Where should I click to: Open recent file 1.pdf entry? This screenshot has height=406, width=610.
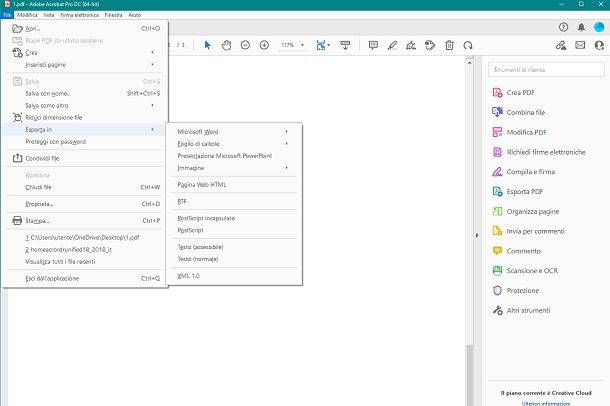(84, 237)
